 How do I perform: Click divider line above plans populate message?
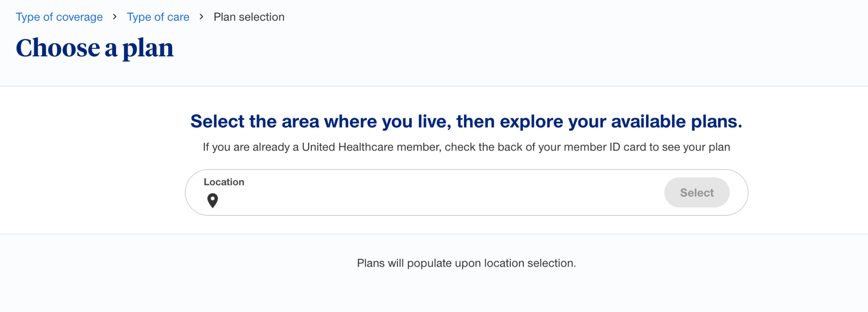point(434,234)
